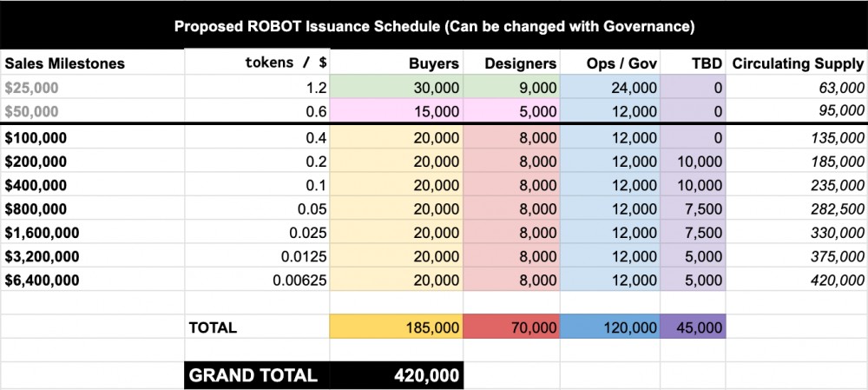Image resolution: width=868 pixels, height=390 pixels.
Task: Select the green Buyers cell showing 30,000
Action: pyautogui.click(x=397, y=87)
